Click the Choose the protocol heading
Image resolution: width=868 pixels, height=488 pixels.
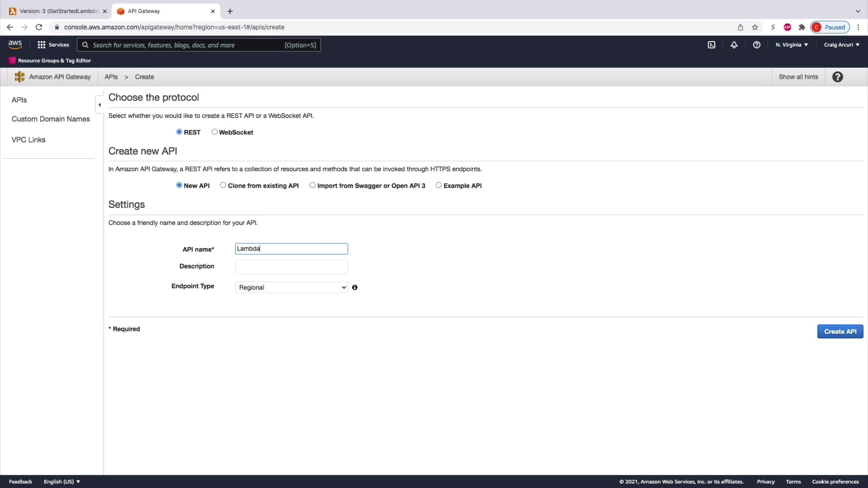tap(154, 97)
